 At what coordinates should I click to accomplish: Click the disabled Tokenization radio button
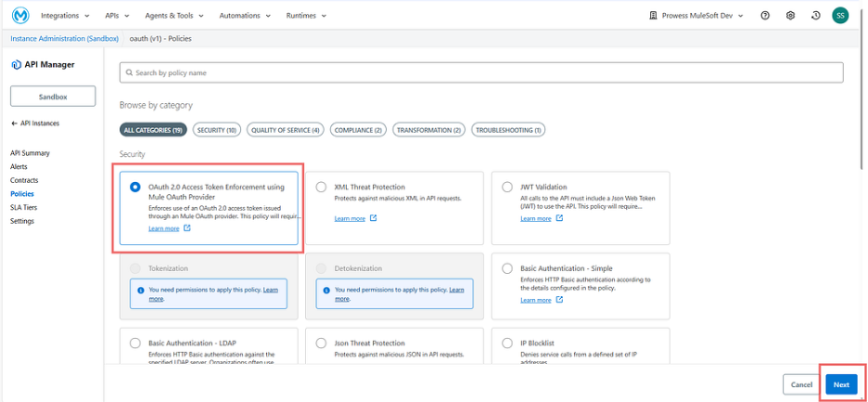click(x=135, y=268)
